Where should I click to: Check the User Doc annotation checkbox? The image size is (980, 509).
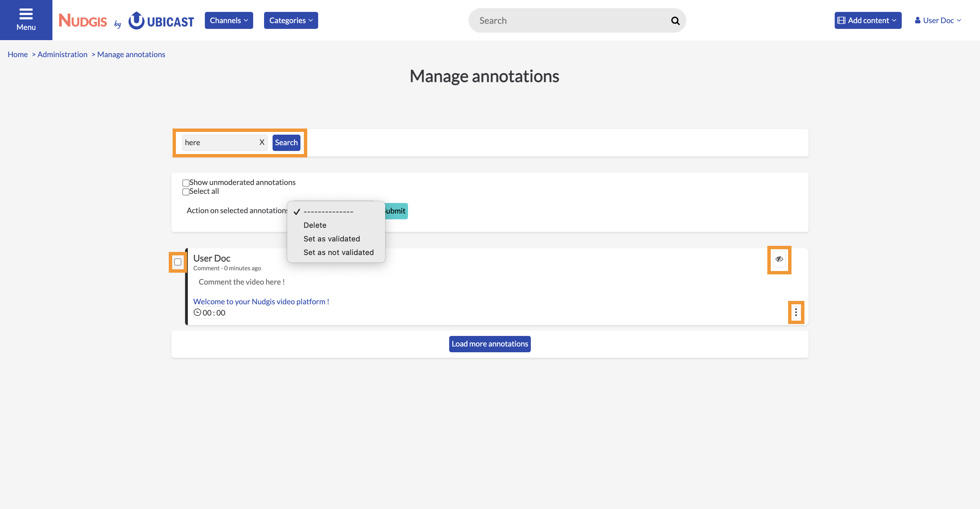pyautogui.click(x=178, y=262)
